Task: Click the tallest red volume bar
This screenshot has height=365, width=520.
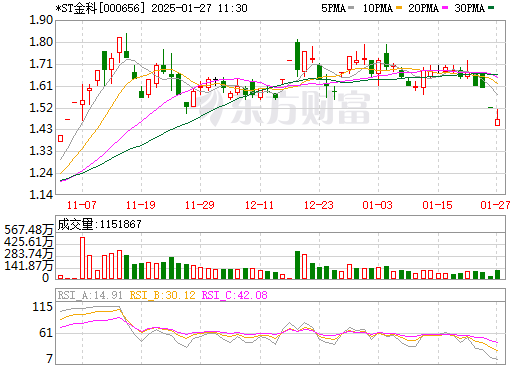Action: click(x=82, y=258)
